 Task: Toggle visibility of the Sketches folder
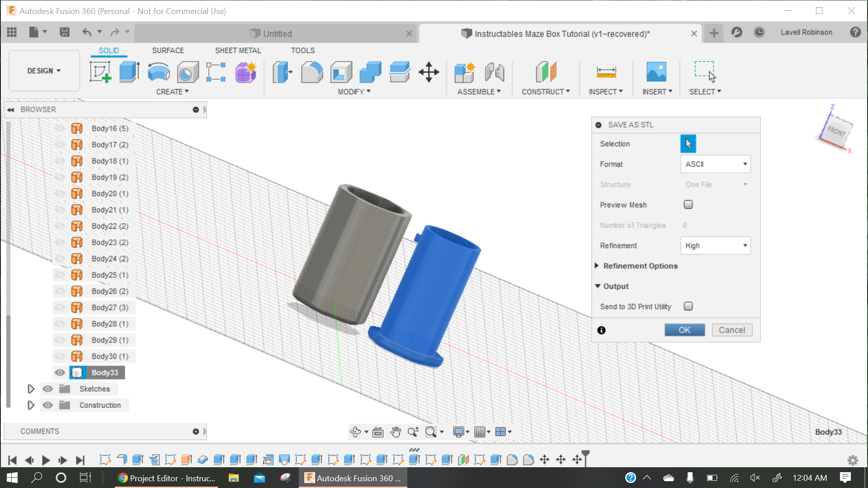[x=47, y=389]
